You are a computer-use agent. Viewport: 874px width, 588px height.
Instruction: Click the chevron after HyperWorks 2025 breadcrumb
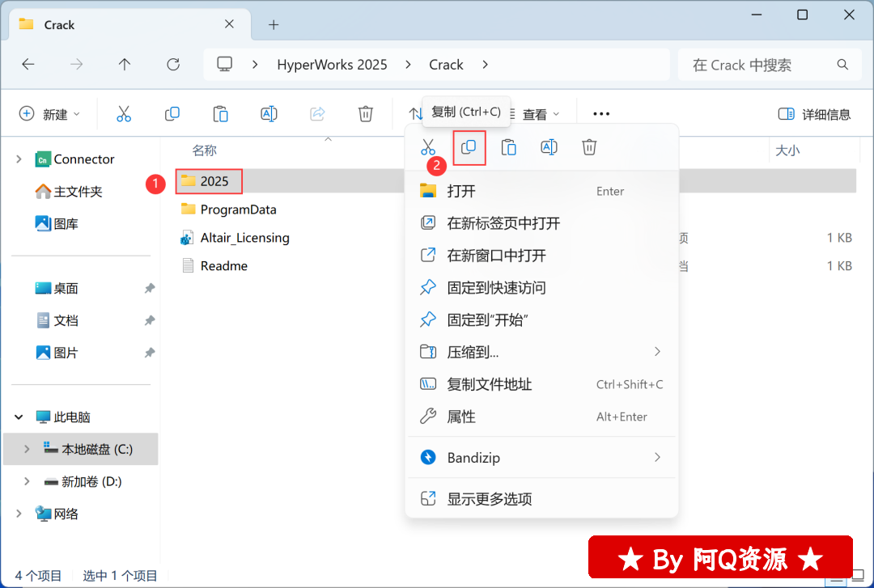tap(408, 65)
